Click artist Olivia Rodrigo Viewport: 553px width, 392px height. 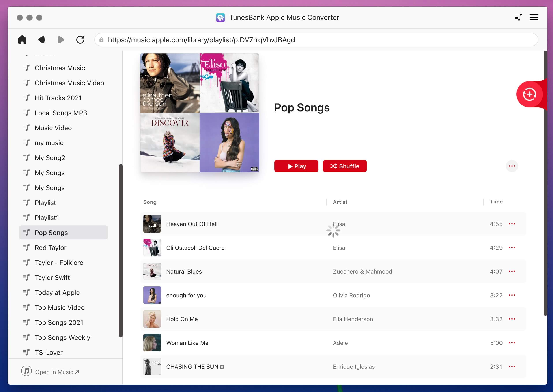[x=351, y=295]
